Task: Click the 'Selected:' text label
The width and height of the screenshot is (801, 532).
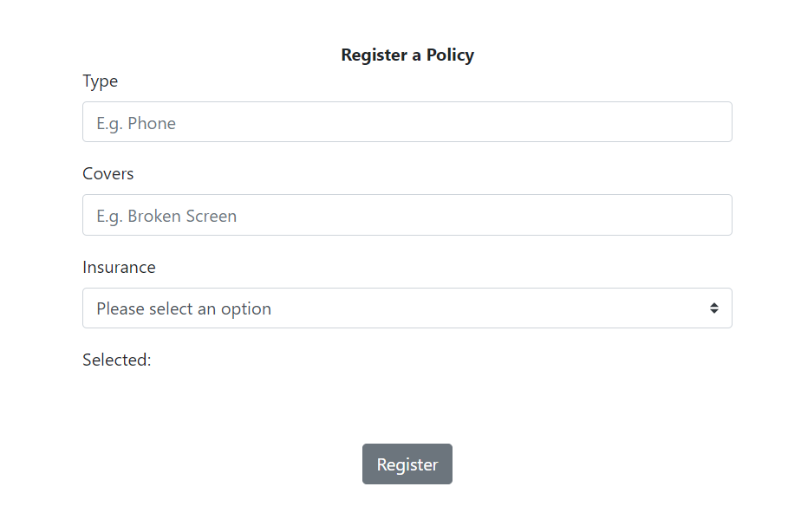Action: (116, 360)
